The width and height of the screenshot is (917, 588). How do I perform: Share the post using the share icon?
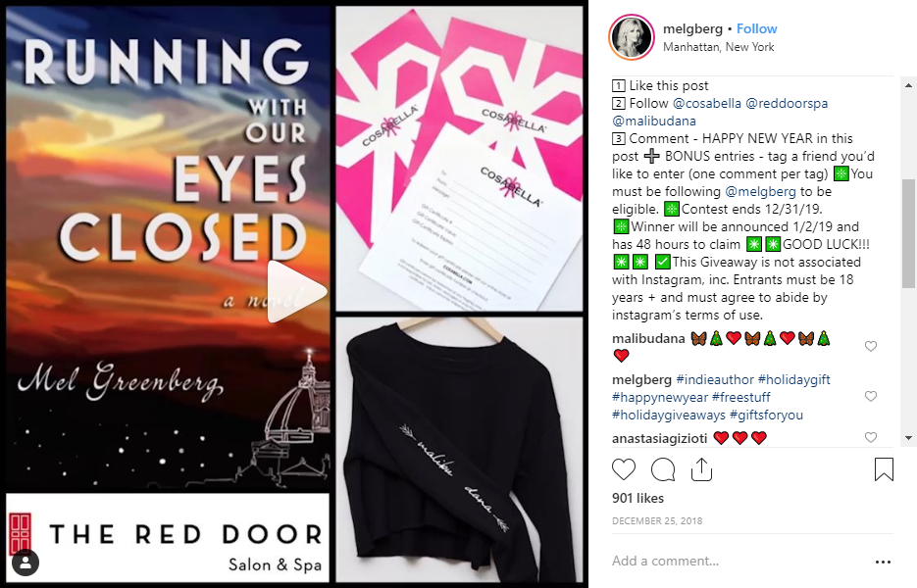[701, 469]
